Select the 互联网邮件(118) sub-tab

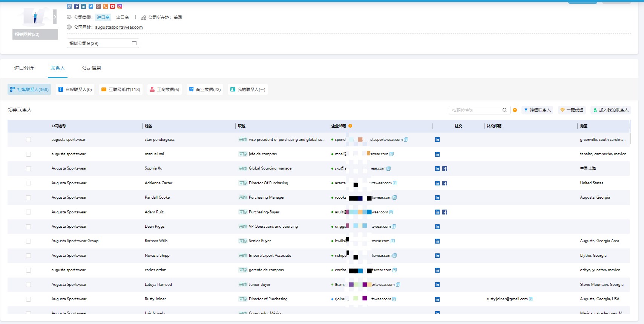(x=121, y=89)
